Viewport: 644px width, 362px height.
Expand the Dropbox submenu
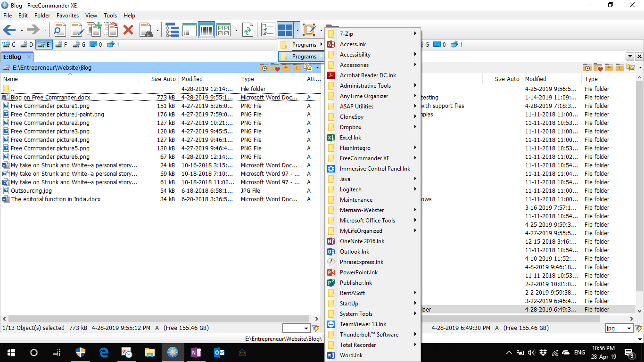pos(372,127)
